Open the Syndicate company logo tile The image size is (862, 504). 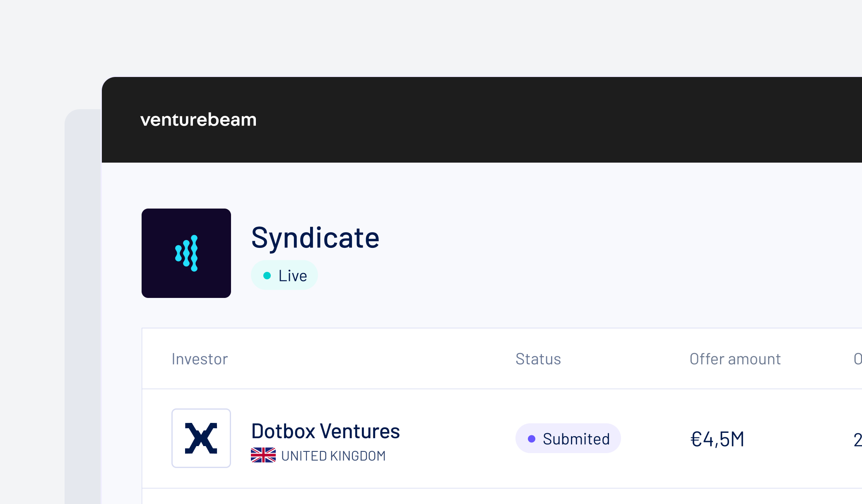pos(186,253)
